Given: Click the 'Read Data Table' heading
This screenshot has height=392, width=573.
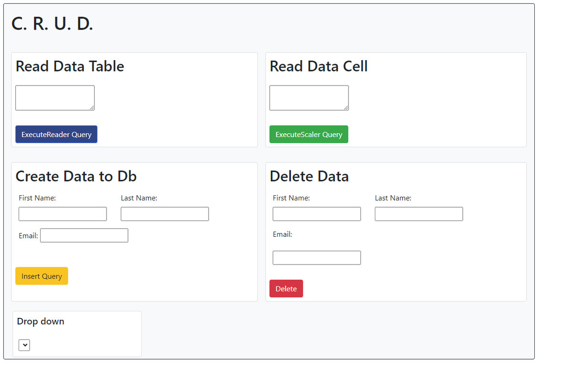Looking at the screenshot, I should (70, 66).
